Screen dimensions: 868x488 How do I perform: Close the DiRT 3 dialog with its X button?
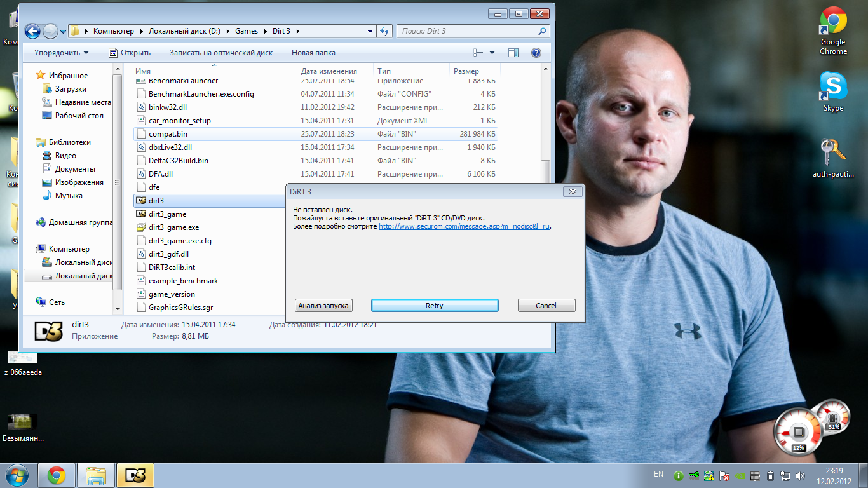tap(572, 191)
